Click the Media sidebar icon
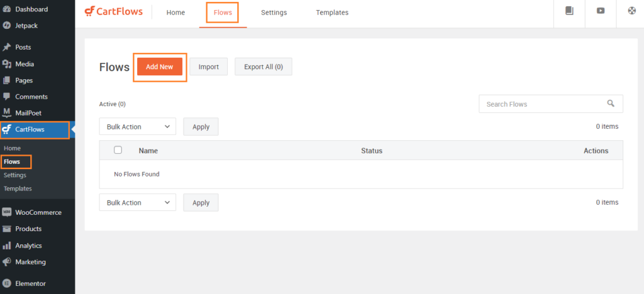 click(6, 64)
